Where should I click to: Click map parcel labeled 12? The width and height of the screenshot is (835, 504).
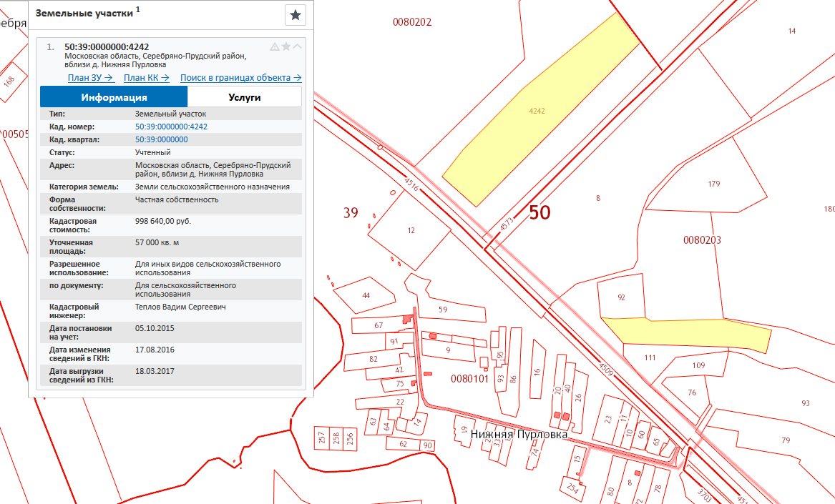411,230
